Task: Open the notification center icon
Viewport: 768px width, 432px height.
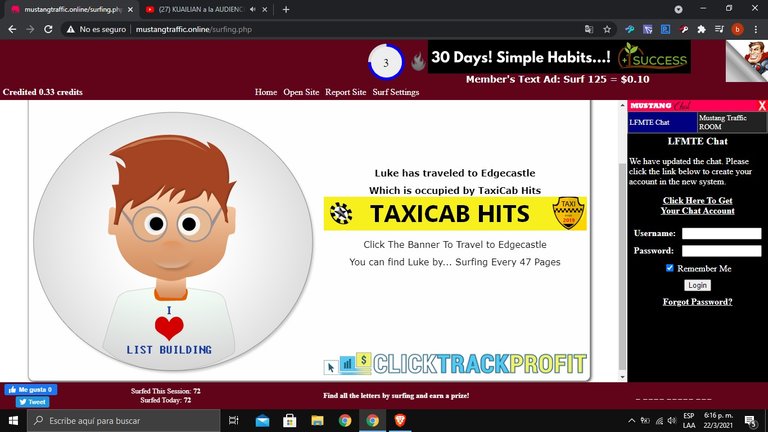Action: coord(750,421)
